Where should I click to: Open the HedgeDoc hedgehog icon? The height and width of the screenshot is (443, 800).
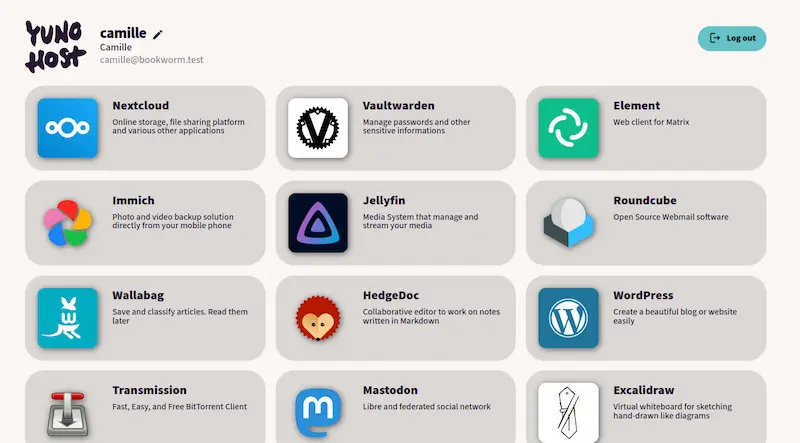click(318, 318)
